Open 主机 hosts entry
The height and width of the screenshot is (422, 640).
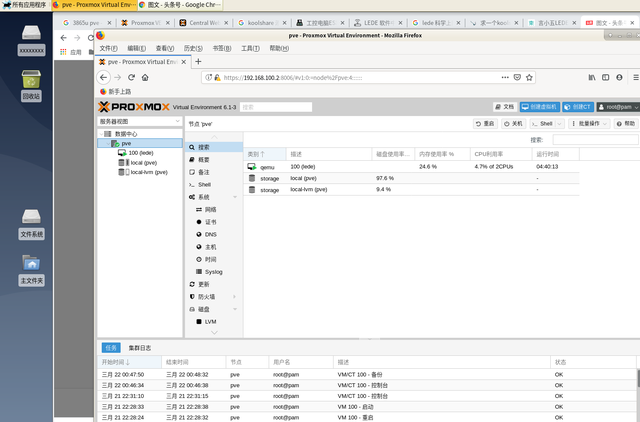[x=214, y=247]
